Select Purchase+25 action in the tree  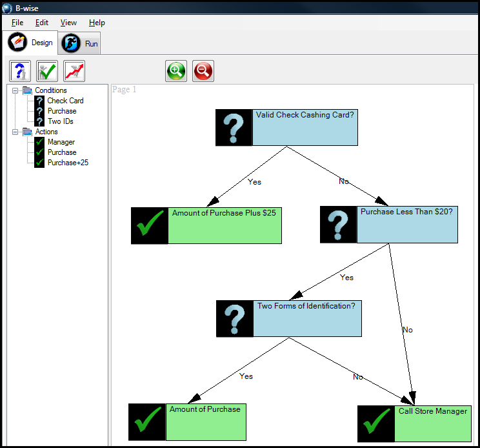(x=68, y=163)
